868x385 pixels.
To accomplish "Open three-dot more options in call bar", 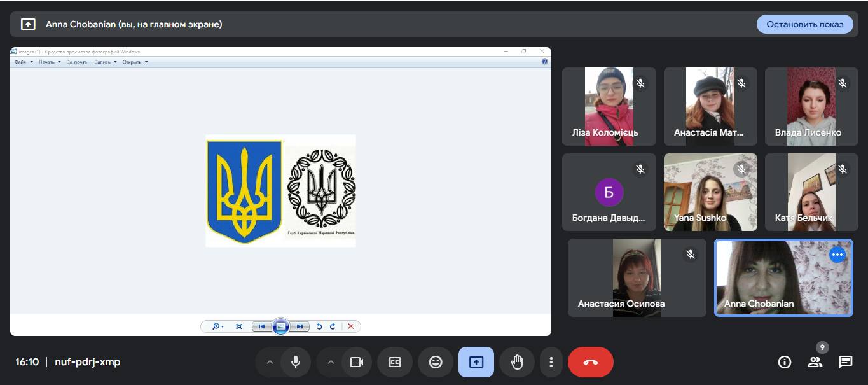I will pyautogui.click(x=551, y=362).
